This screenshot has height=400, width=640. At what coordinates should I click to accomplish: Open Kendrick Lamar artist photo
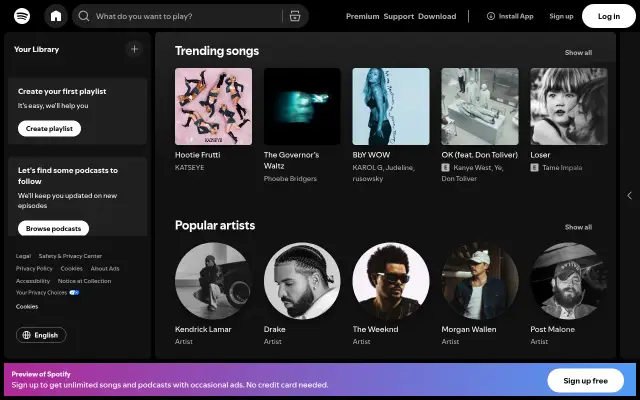213,281
